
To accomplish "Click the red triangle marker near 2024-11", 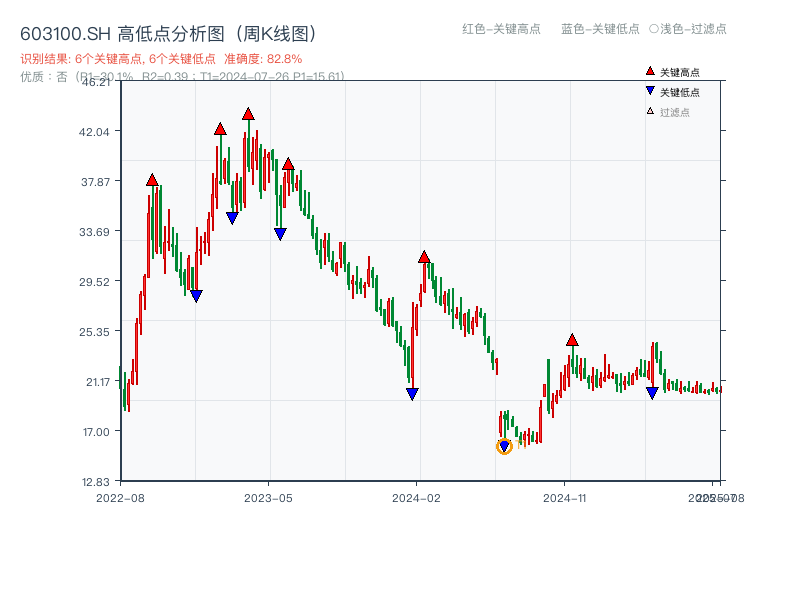I will [x=572, y=340].
